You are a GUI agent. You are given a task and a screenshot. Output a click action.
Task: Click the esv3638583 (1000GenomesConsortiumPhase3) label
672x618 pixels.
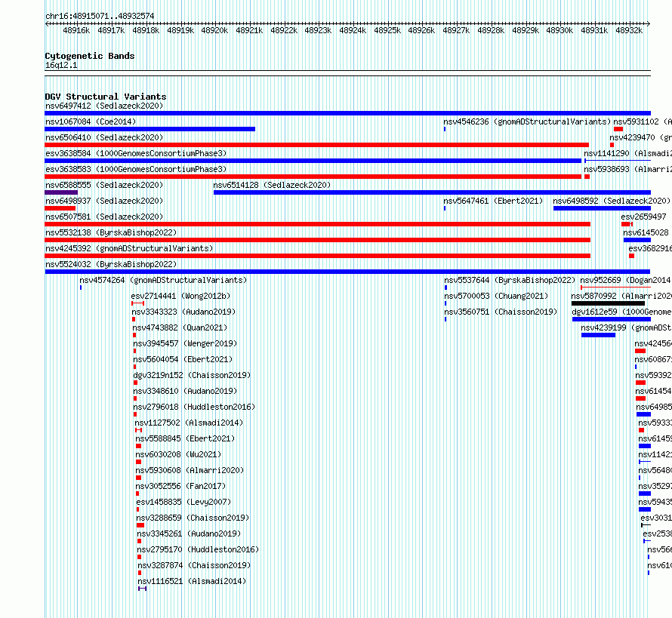136,169
